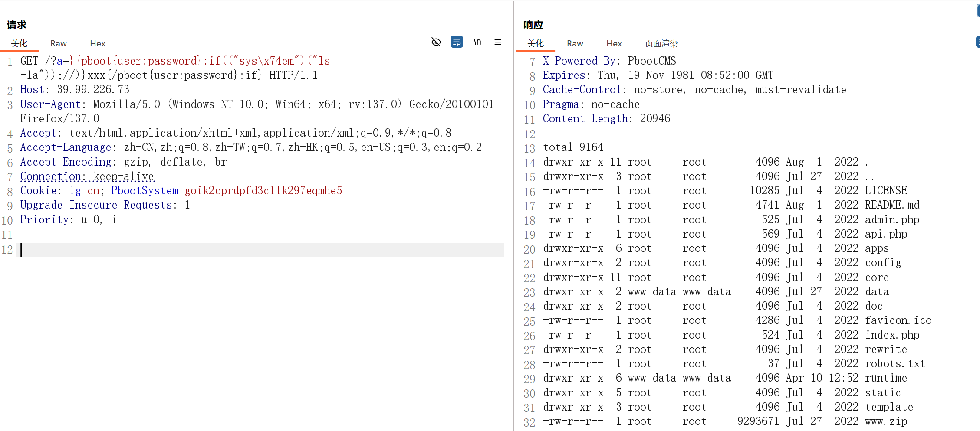Image resolution: width=980 pixels, height=431 pixels.
Task: Click the Accept-Encoding header line
Action: (x=123, y=162)
